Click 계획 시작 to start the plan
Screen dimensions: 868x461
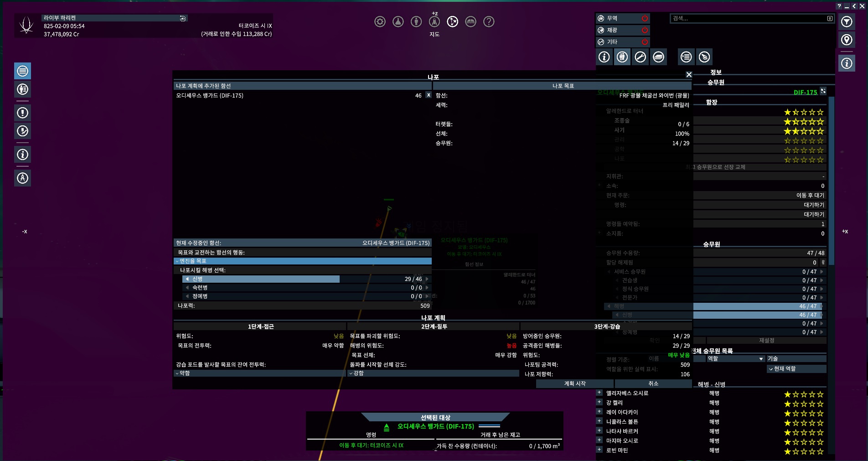pyautogui.click(x=574, y=384)
